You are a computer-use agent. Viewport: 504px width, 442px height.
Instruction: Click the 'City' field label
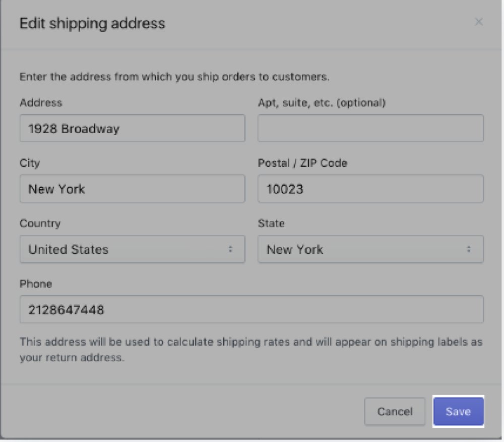pos(30,163)
